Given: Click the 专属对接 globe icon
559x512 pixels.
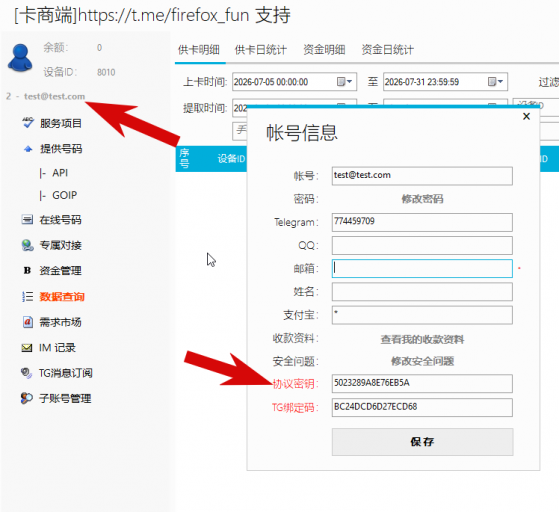Looking at the screenshot, I should (27, 245).
